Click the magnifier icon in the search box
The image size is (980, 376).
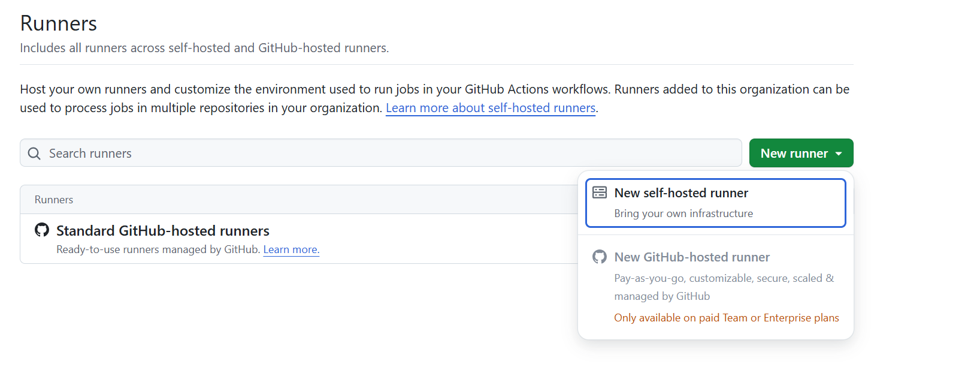pyautogui.click(x=35, y=154)
